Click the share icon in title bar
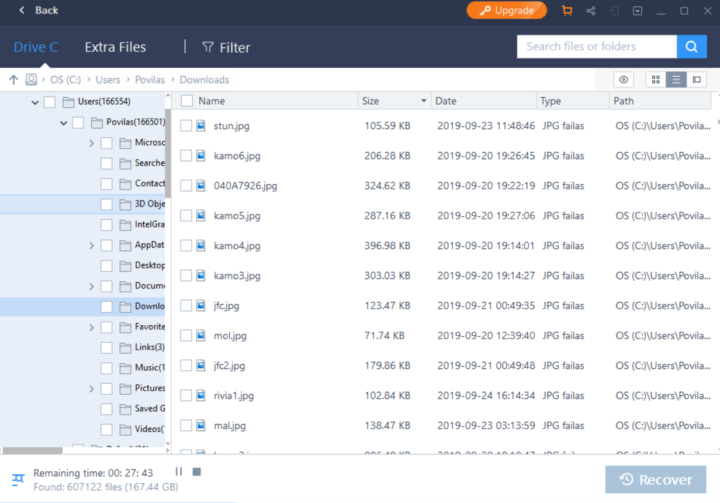This screenshot has height=503, width=720. [591, 10]
